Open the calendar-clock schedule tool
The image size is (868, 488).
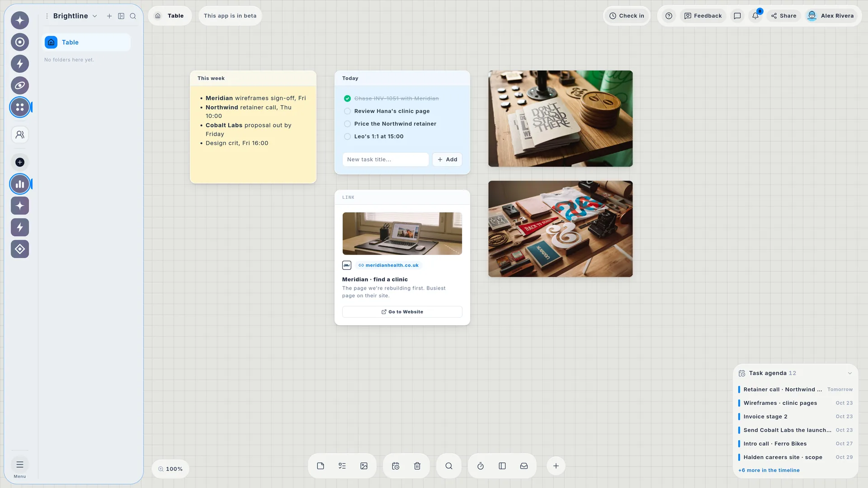396,466
